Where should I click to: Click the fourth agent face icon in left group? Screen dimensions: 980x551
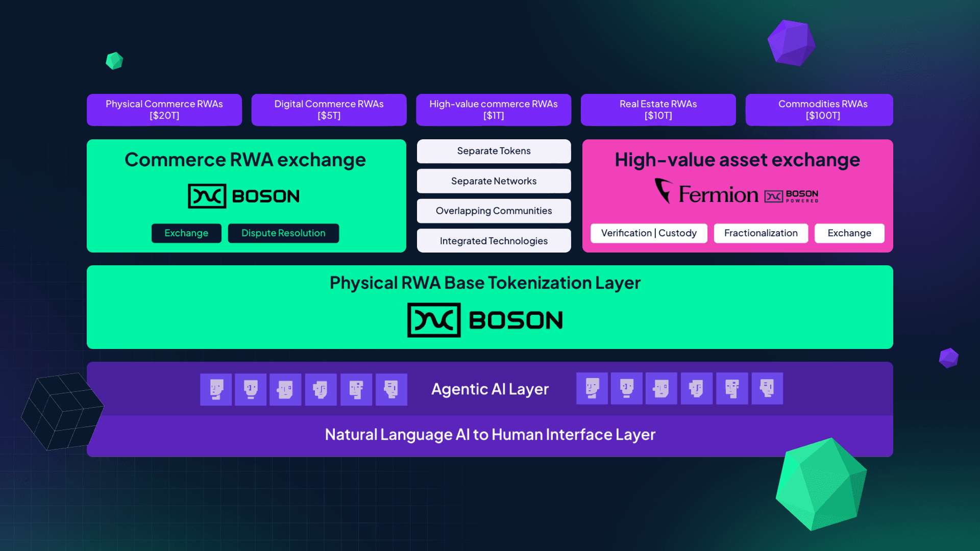point(321,389)
